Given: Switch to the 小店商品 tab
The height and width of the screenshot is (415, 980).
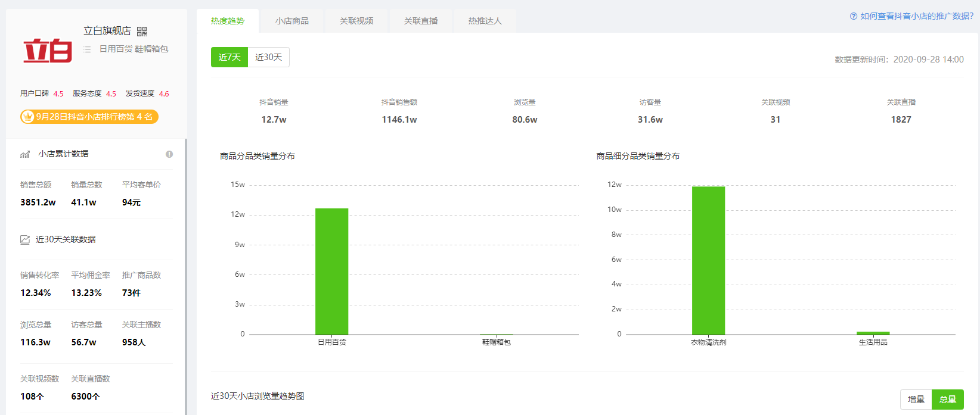Looking at the screenshot, I should coord(292,21).
